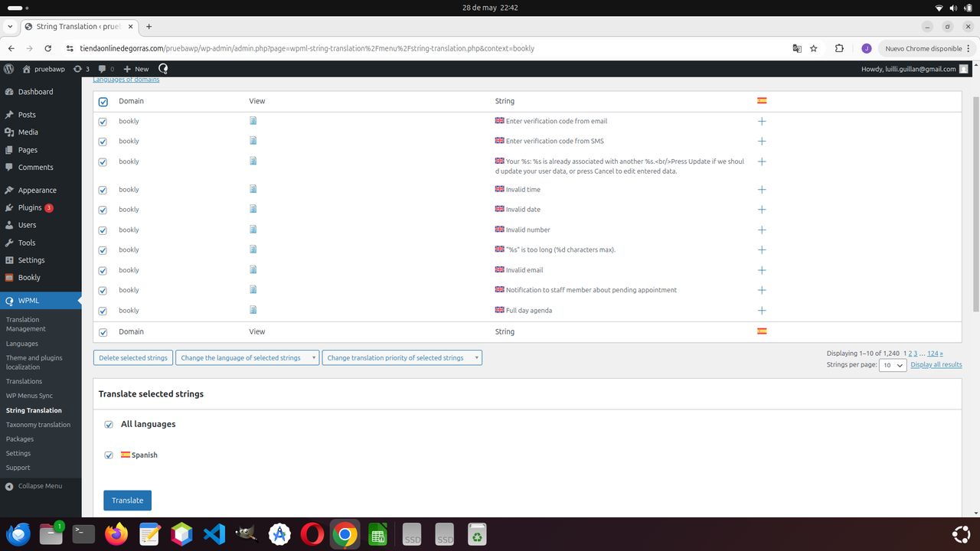Open the Terminal from the dock
The width and height of the screenshot is (980, 551).
(x=83, y=534)
